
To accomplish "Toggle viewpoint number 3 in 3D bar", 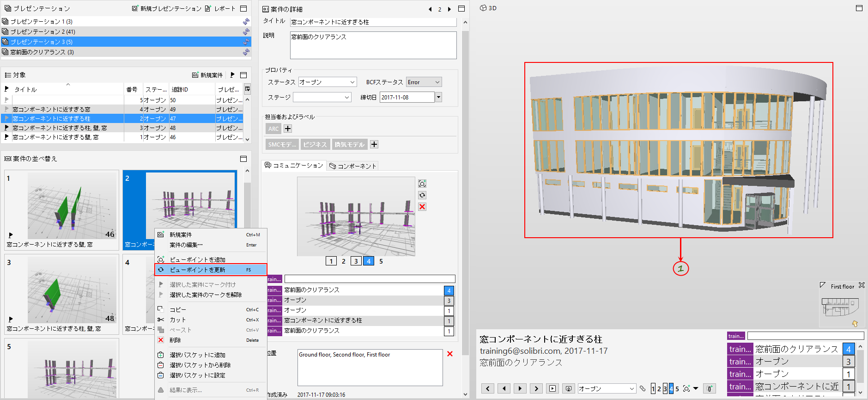I will click(x=665, y=388).
